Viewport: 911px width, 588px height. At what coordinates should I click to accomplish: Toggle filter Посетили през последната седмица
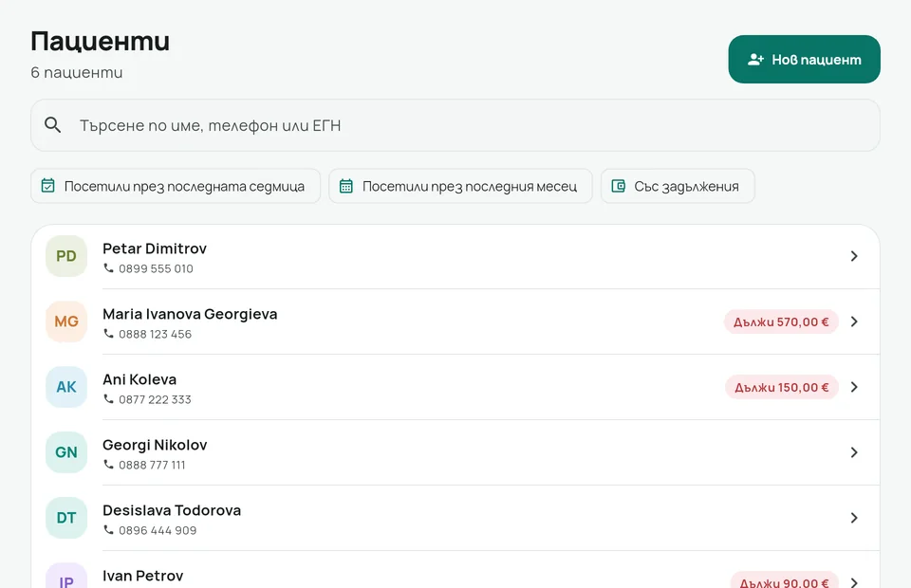[176, 186]
